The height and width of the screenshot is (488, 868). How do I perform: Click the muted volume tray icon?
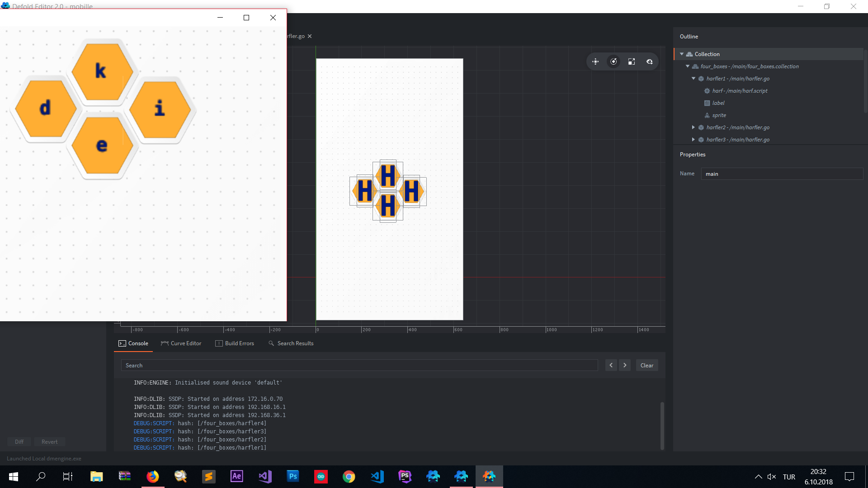(772, 477)
